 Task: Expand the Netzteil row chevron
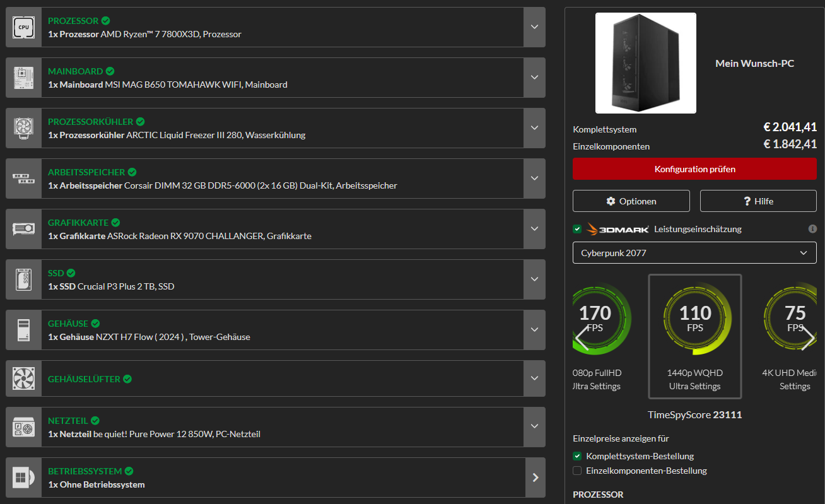(x=534, y=427)
